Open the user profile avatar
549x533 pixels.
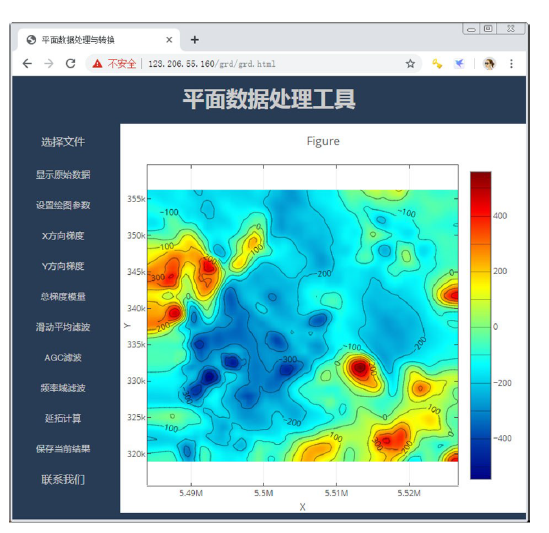click(489, 64)
